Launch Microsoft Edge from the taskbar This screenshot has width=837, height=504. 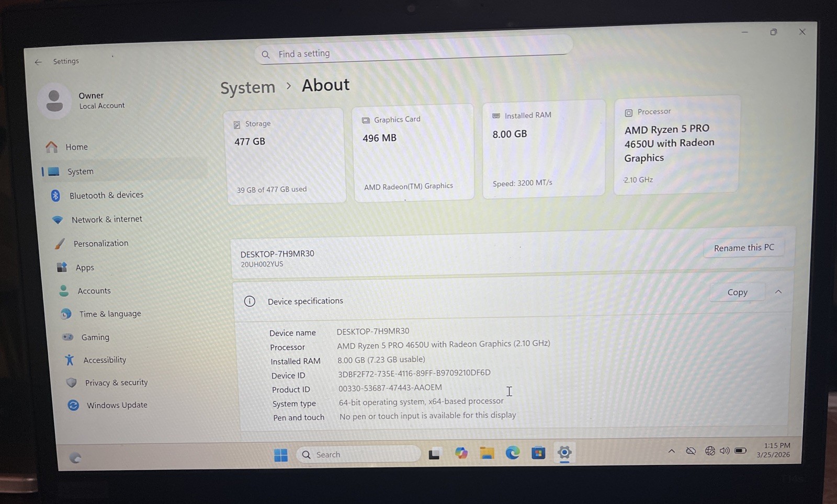[x=513, y=452]
